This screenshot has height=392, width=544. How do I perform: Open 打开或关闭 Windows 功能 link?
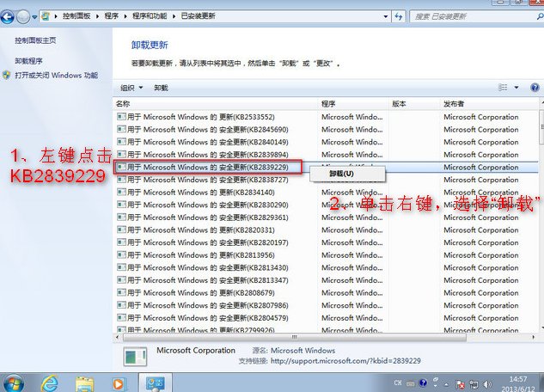[55, 76]
